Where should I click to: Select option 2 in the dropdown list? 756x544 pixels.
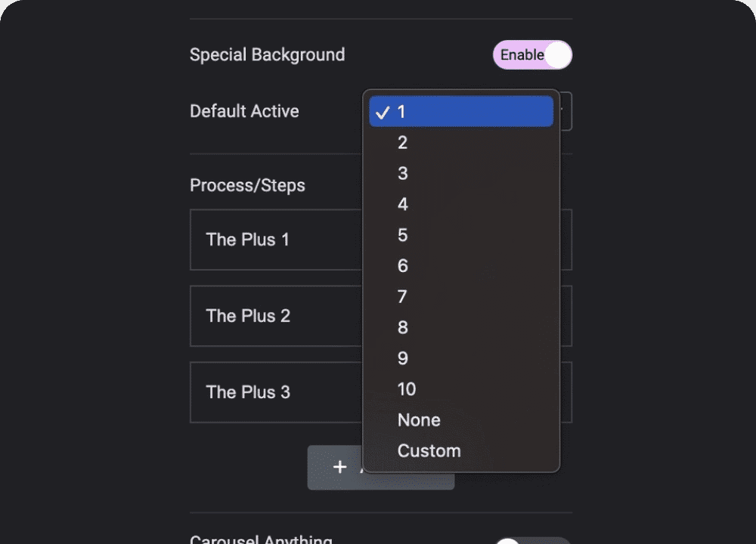click(x=403, y=143)
